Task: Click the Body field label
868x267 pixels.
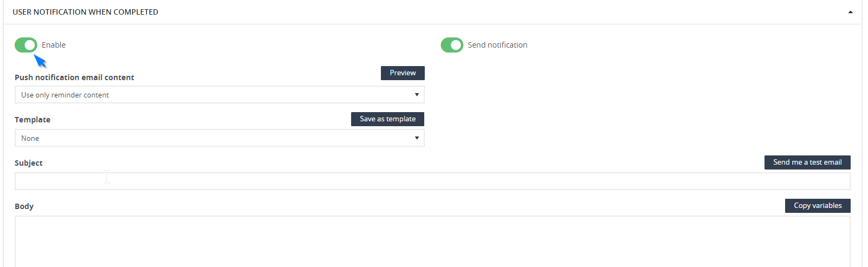Action: [x=24, y=206]
